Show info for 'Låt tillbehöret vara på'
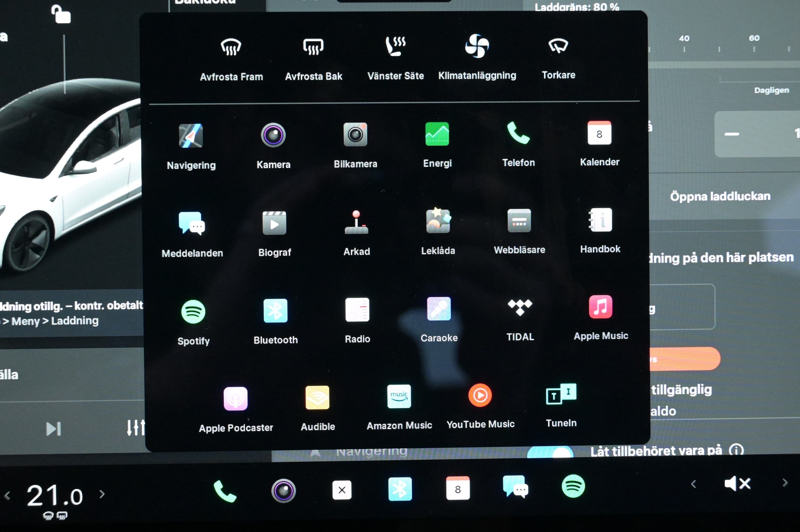The image size is (800, 532). tap(737, 450)
